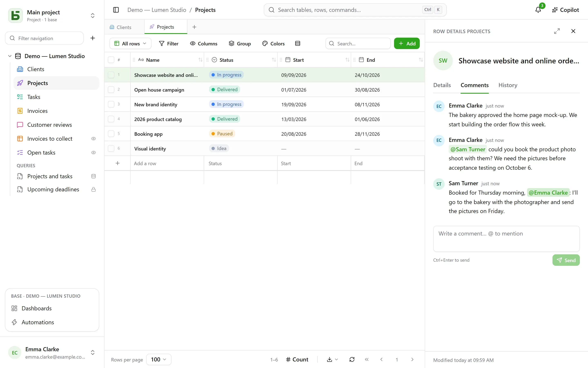Open the All rows view dropdown
This screenshot has height=368, width=588.
(130, 44)
